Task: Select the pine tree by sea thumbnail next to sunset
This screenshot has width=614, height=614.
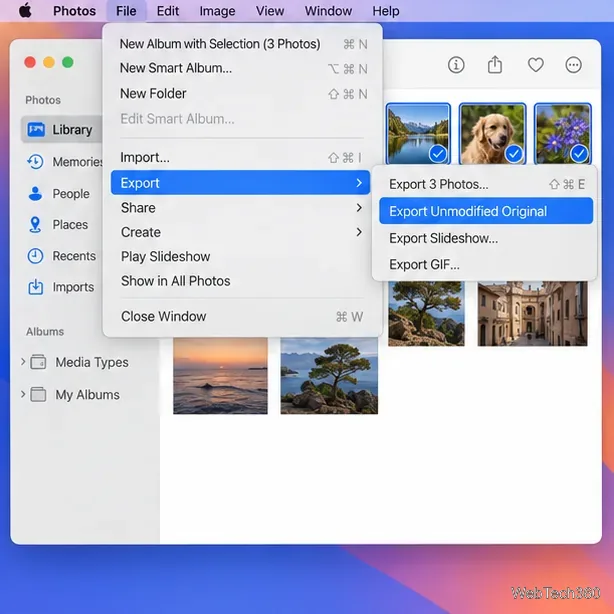Action: 329,376
